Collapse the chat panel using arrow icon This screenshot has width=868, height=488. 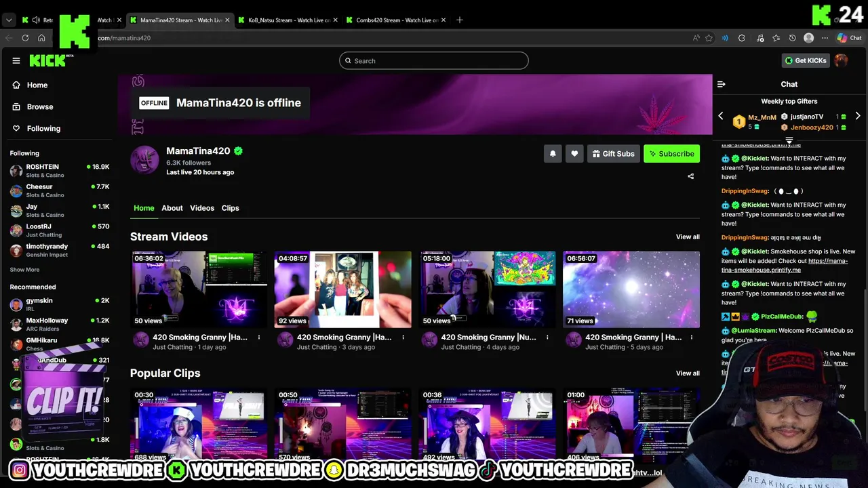pos(721,84)
